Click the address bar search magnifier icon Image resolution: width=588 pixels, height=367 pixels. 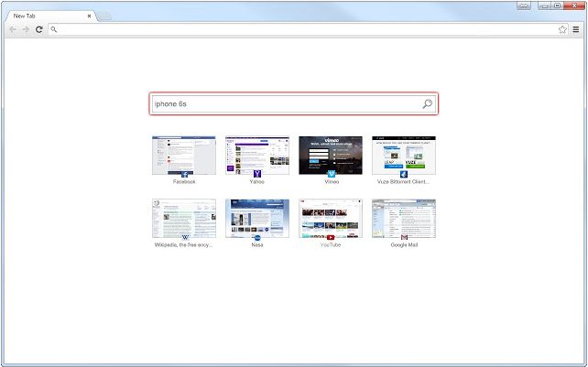pyautogui.click(x=54, y=29)
